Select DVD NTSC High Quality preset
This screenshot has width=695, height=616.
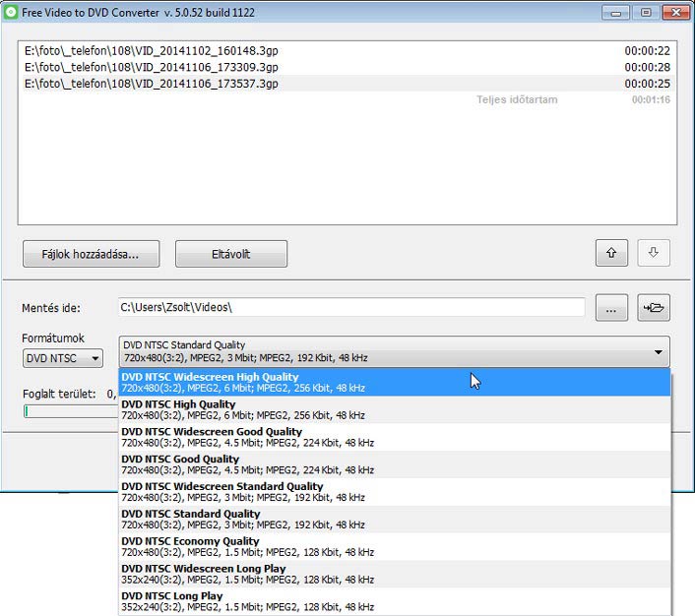click(395, 410)
